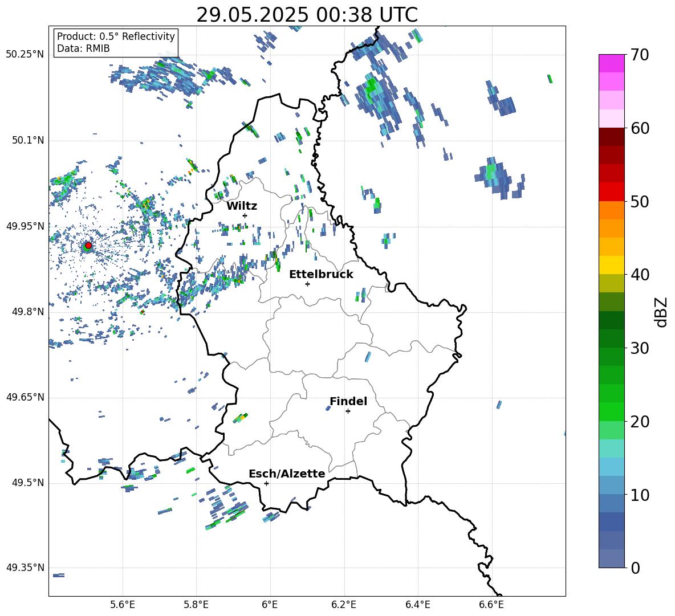Click the Wiltz station cross marker

click(245, 215)
